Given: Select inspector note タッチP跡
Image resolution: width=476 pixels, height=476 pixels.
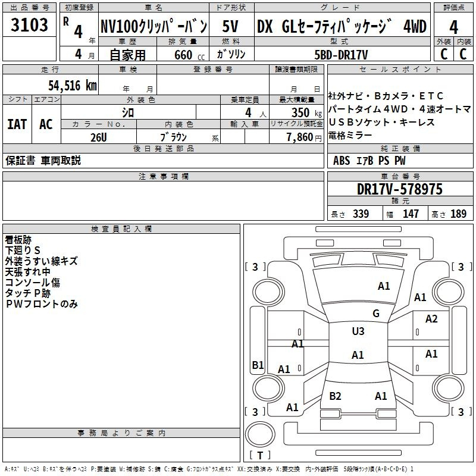Looking at the screenshot, I should [27, 293].
